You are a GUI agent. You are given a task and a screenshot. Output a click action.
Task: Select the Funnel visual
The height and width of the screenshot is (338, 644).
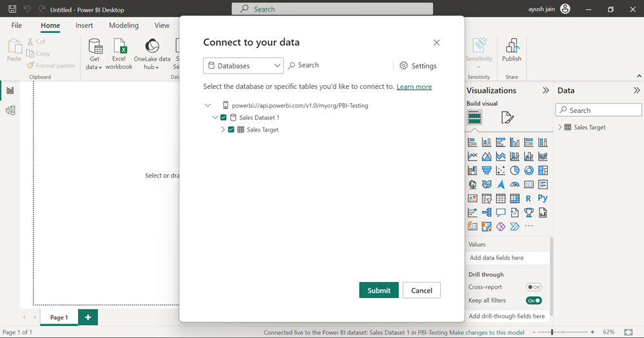coord(487,170)
